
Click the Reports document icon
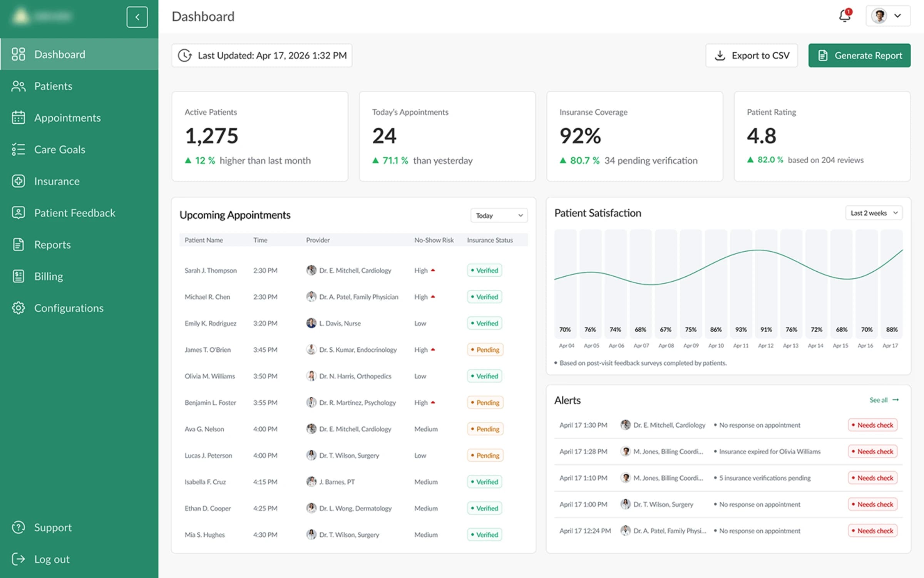pyautogui.click(x=18, y=245)
